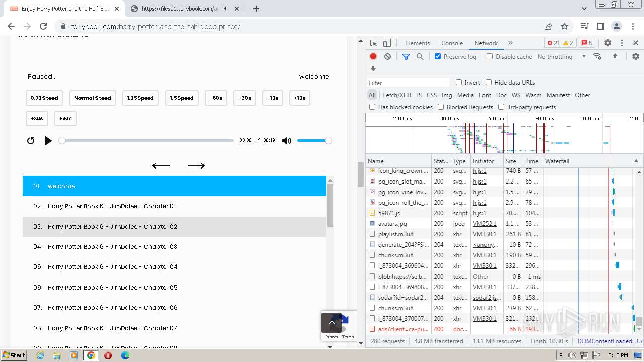Skip forward with the +15s button
The image size is (644, 362).
click(x=300, y=98)
